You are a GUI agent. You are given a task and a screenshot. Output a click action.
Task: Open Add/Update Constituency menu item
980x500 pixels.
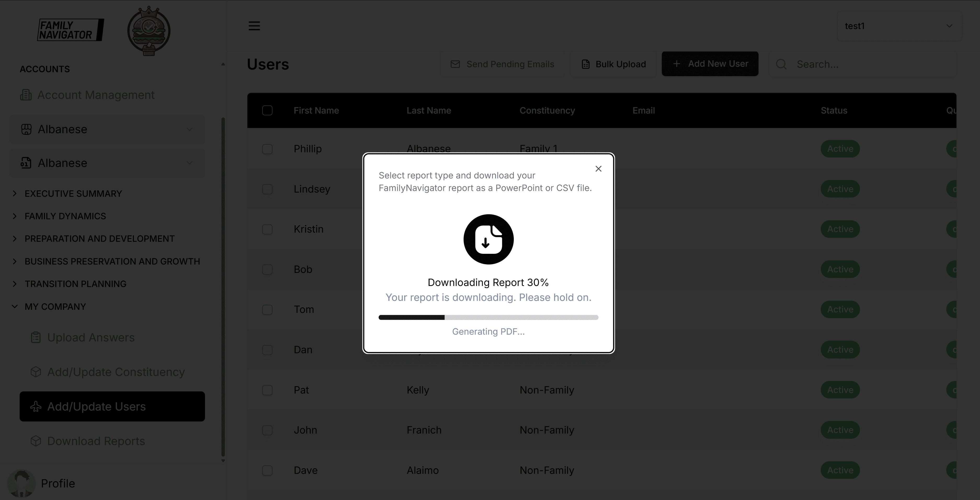[116, 372]
